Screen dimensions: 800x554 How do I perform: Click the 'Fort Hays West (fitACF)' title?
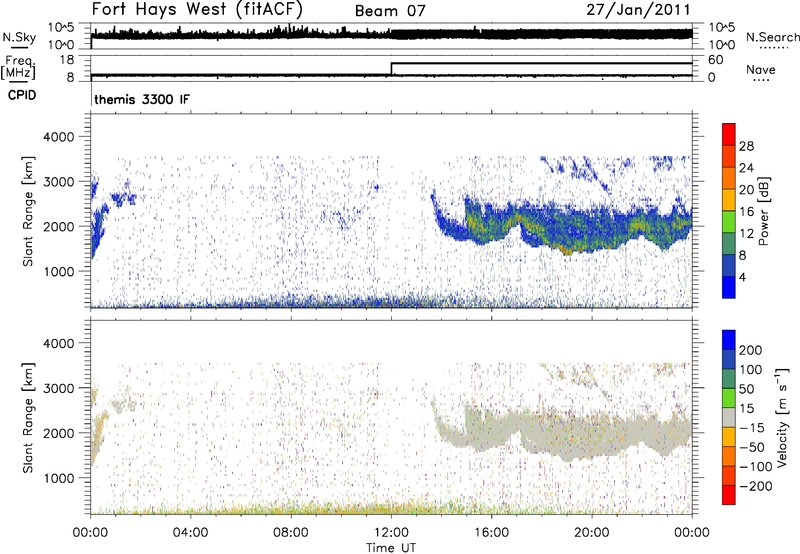click(x=197, y=10)
